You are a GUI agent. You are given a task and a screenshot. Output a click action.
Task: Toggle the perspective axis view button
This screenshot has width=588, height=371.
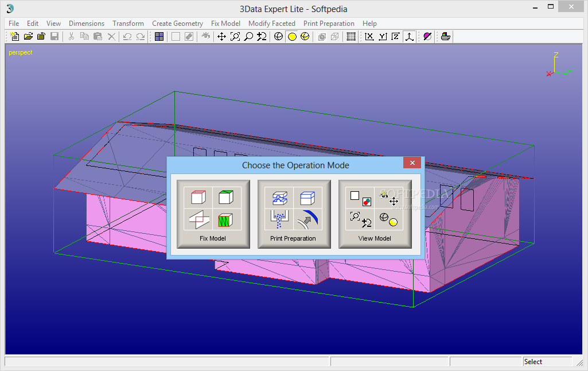[409, 36]
